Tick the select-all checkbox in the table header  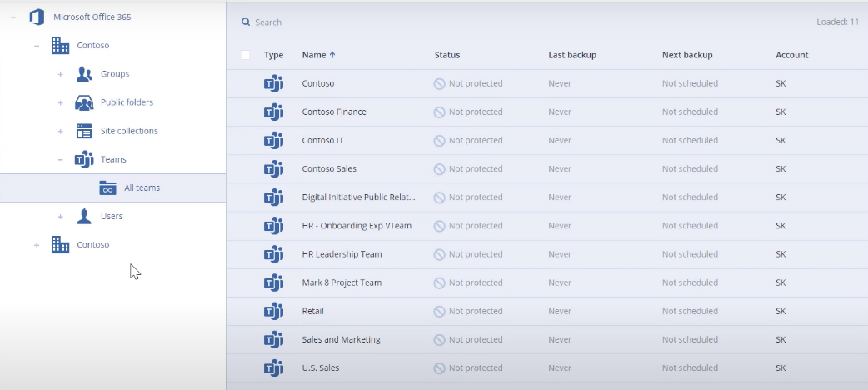(245, 55)
